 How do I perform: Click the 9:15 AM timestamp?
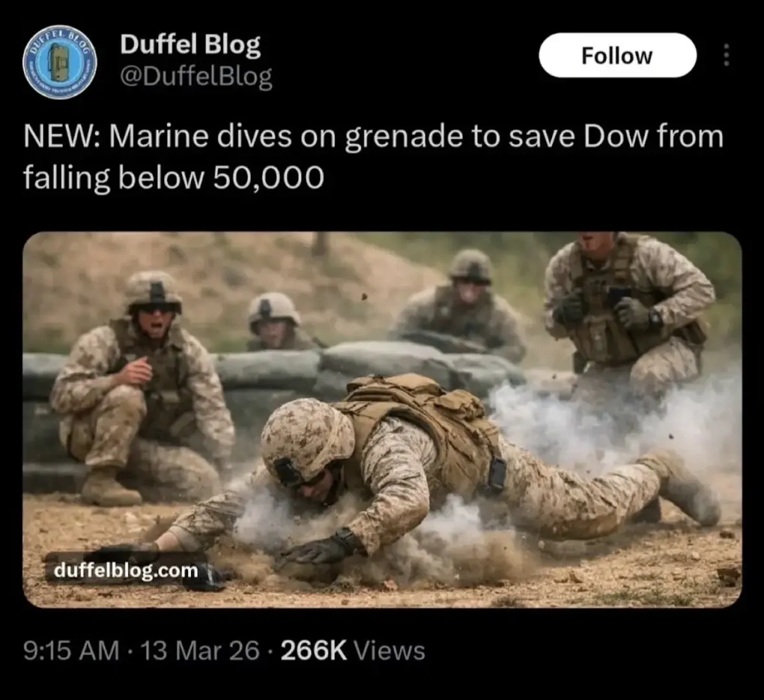pyautogui.click(x=71, y=651)
